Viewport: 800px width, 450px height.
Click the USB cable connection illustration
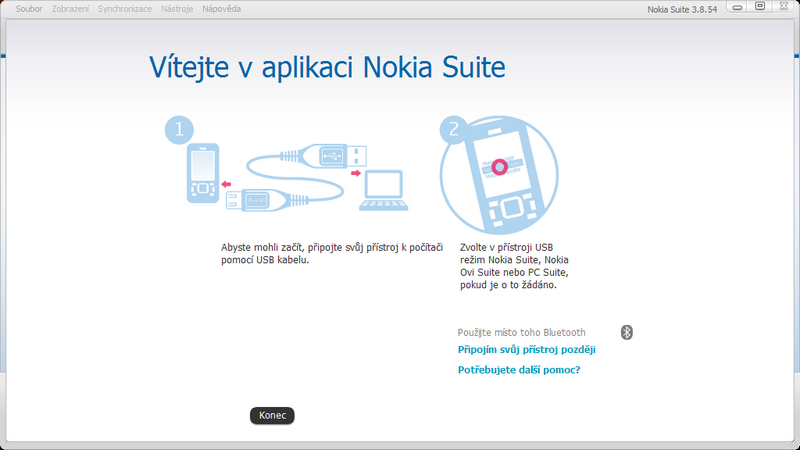pos(296,177)
